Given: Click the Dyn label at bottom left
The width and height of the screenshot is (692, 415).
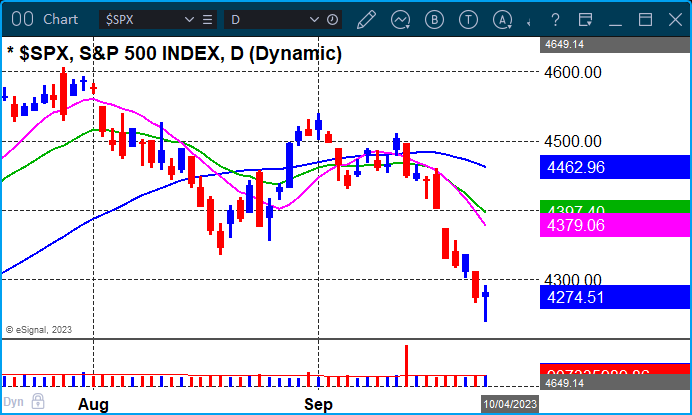Looking at the screenshot, I should 13,402.
